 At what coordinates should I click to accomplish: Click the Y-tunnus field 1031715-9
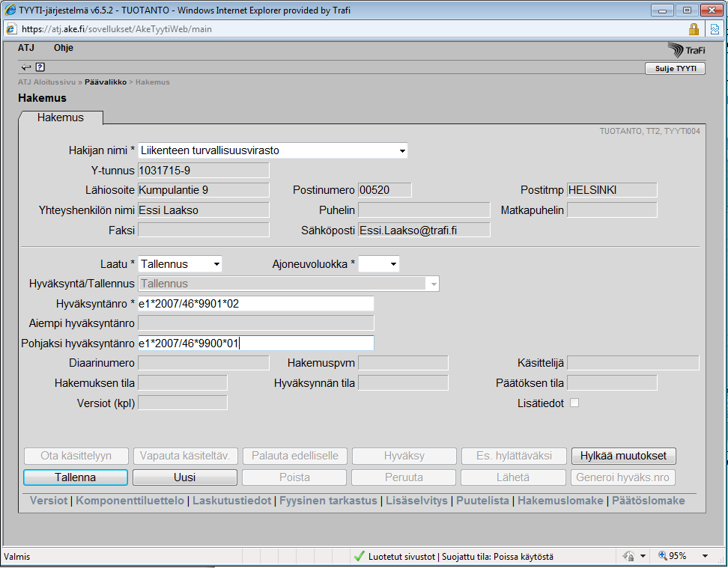click(204, 171)
